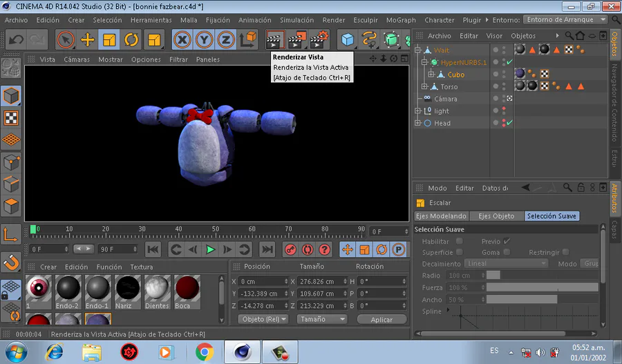The image size is (622, 364).
Task: Open the spline tools icon
Action: pyautogui.click(x=369, y=39)
